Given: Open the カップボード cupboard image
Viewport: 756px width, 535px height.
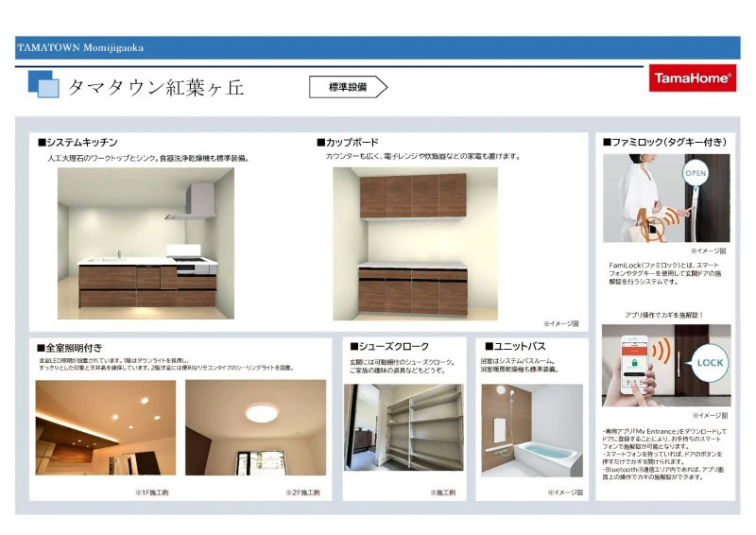Looking at the screenshot, I should [415, 243].
